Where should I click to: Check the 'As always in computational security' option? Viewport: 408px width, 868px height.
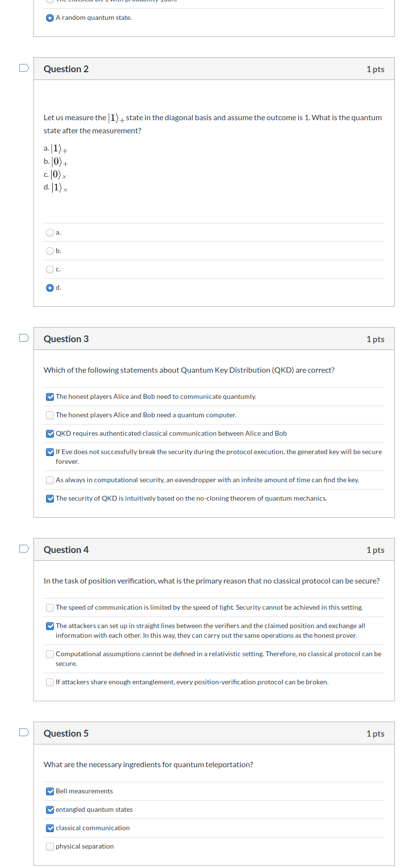click(x=50, y=480)
